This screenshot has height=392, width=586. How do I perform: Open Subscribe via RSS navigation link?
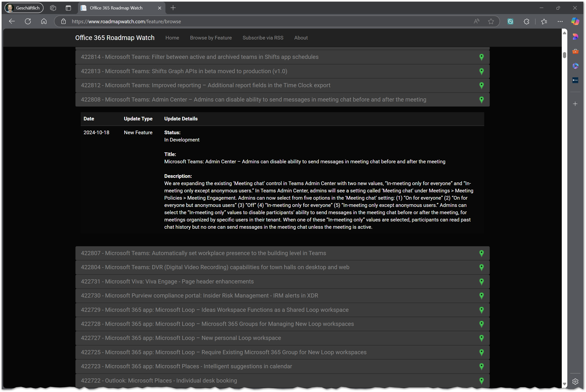pyautogui.click(x=263, y=38)
